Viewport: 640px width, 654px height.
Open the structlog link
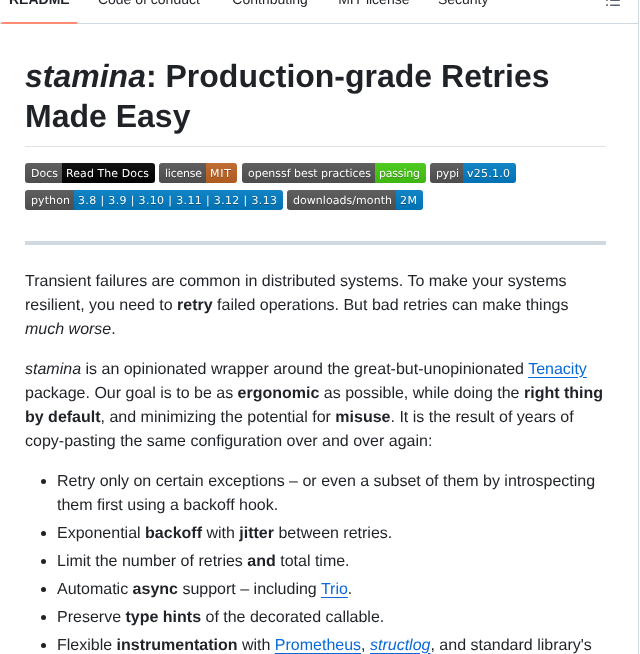click(x=400, y=645)
